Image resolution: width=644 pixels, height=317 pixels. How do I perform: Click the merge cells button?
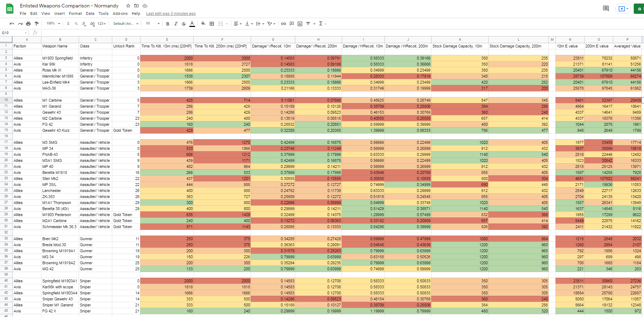tap(221, 24)
